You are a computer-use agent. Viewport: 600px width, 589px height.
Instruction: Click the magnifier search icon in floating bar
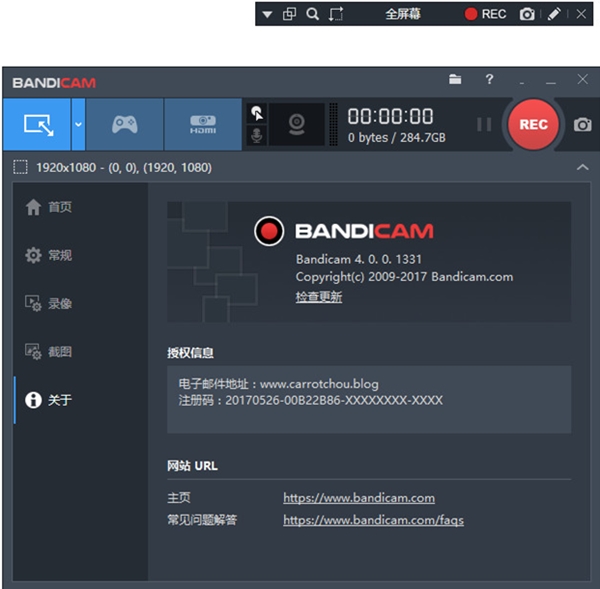click(313, 14)
